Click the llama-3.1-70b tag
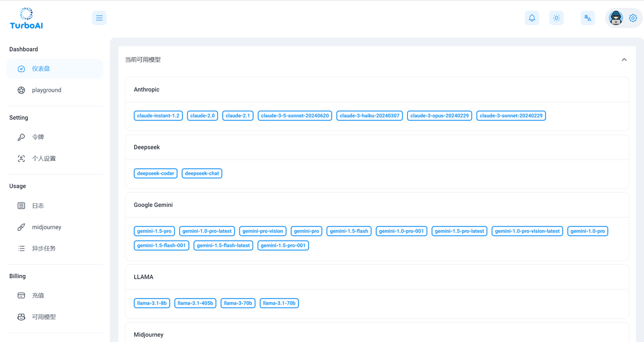 [x=280, y=303]
